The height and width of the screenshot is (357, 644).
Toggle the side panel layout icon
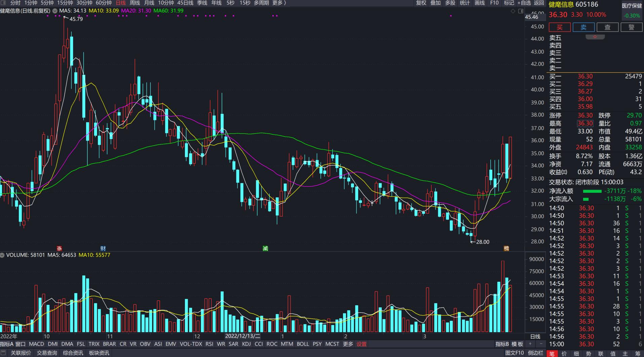point(521,11)
